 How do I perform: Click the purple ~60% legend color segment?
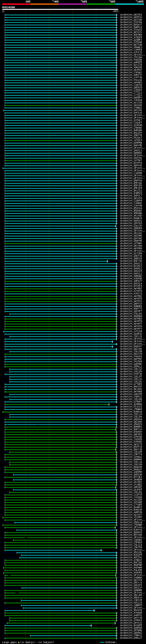click(x=73, y=4)
